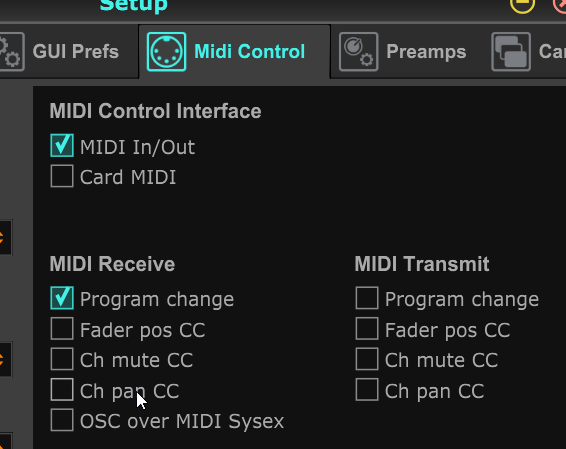This screenshot has height=449, width=566.
Task: Enable MIDI Transmit Ch pan CC
Action: pos(367,390)
